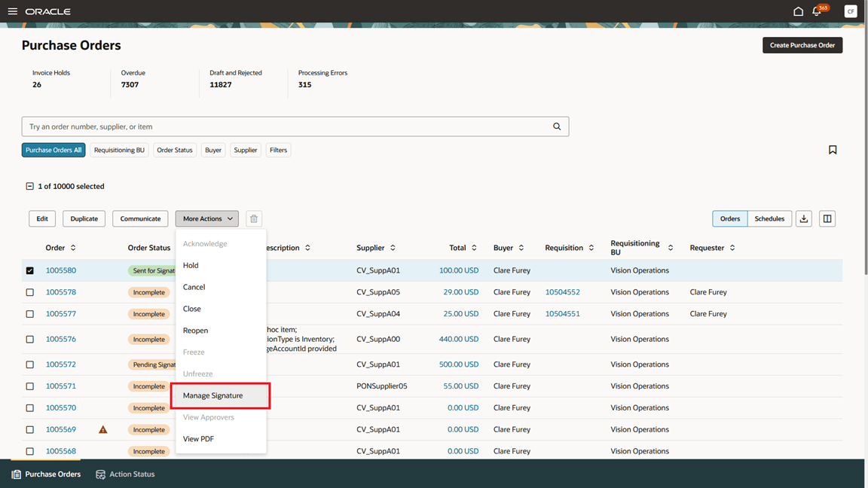868x488 pixels.
Task: Open requisition 10504552 link
Action: click(562, 291)
